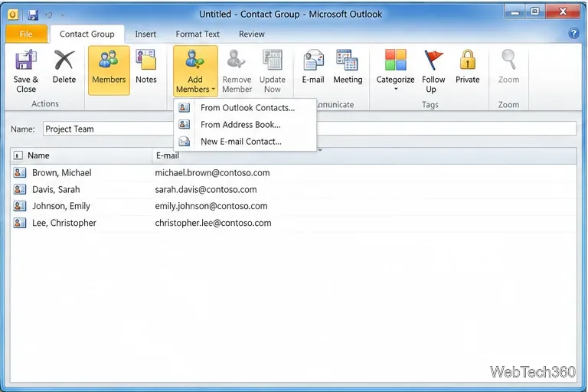Select the Johnson, Emily row
Image resolution: width=588 pixels, height=392 pixels.
pyautogui.click(x=293, y=206)
